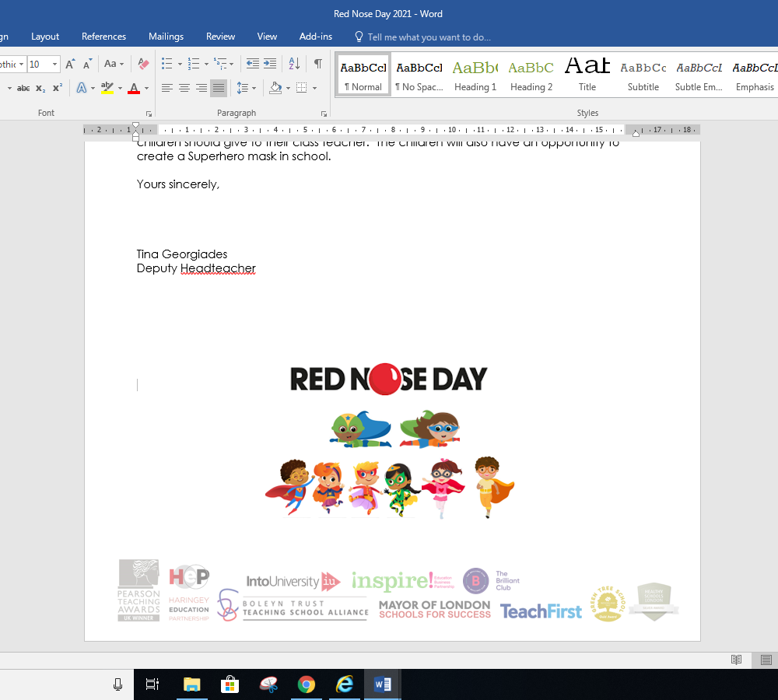Apply subscript formatting
778x700 pixels.
pyautogui.click(x=40, y=89)
